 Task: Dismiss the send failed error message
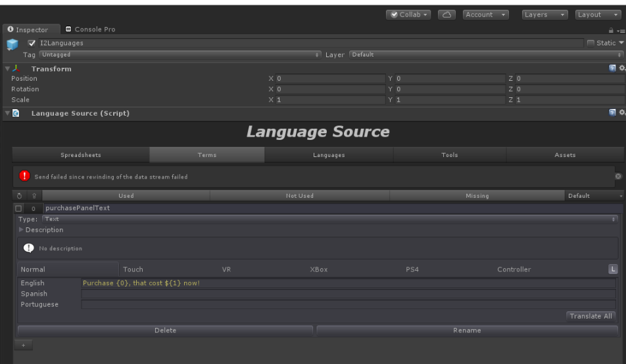[618, 177]
